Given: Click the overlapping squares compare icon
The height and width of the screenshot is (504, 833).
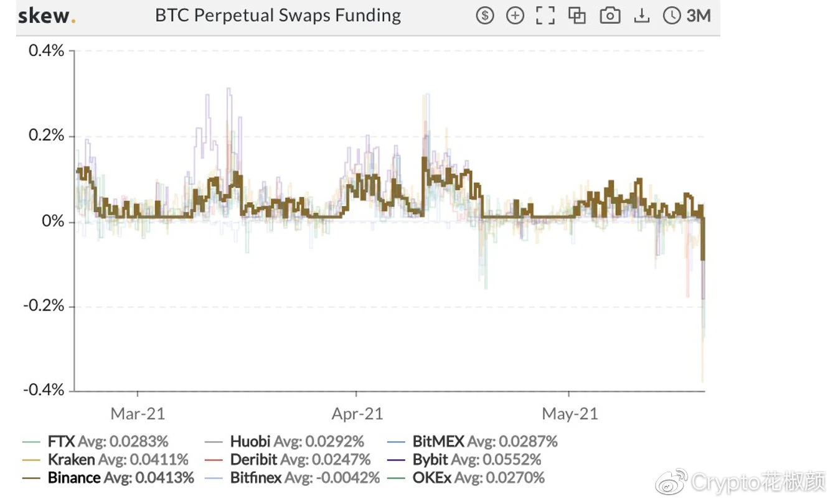Looking at the screenshot, I should (577, 16).
